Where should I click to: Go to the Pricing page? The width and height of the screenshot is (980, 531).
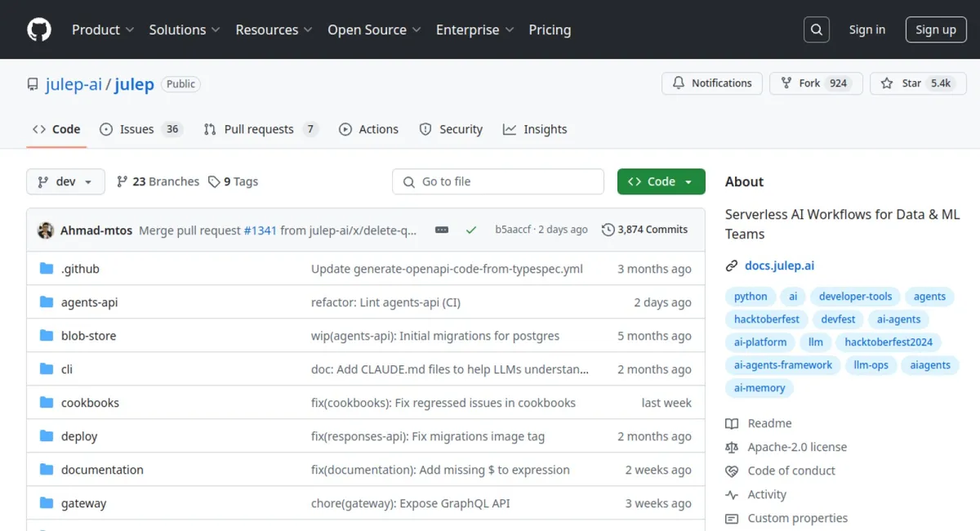click(550, 29)
